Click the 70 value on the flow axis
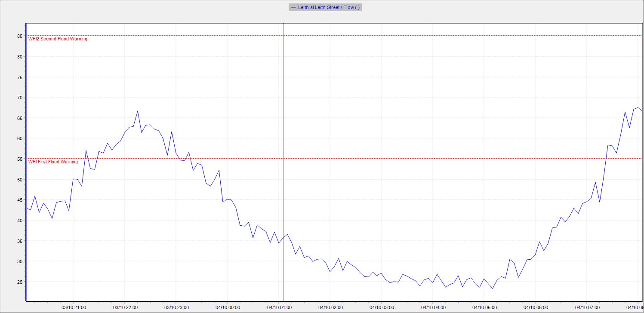The width and height of the screenshot is (644, 313). pyautogui.click(x=19, y=98)
